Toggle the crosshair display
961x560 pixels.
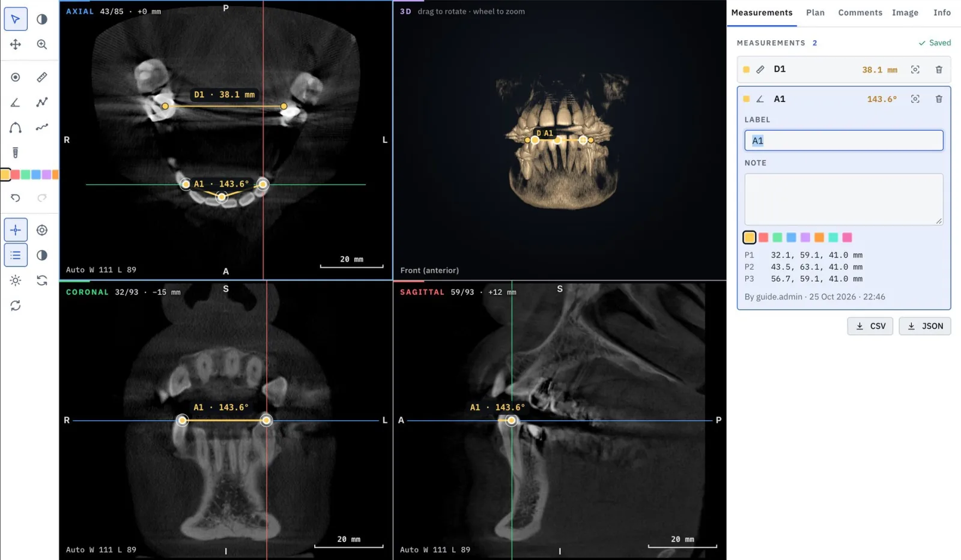(16, 230)
